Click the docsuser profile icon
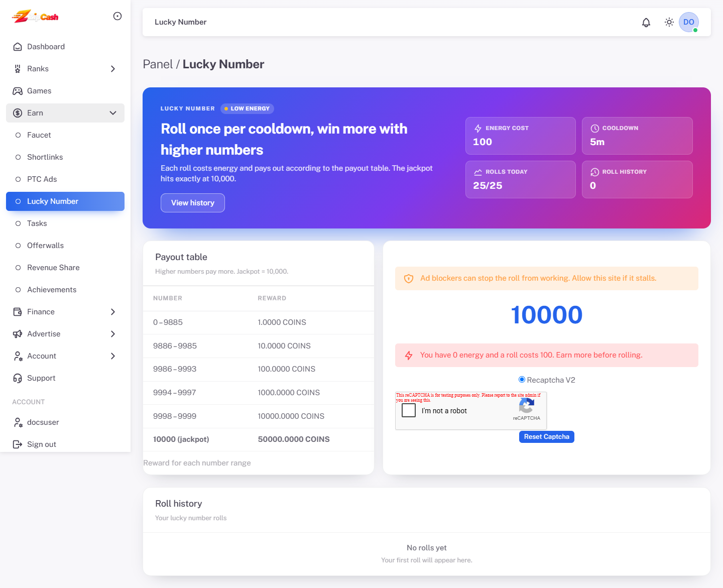723x588 pixels. [x=18, y=422]
